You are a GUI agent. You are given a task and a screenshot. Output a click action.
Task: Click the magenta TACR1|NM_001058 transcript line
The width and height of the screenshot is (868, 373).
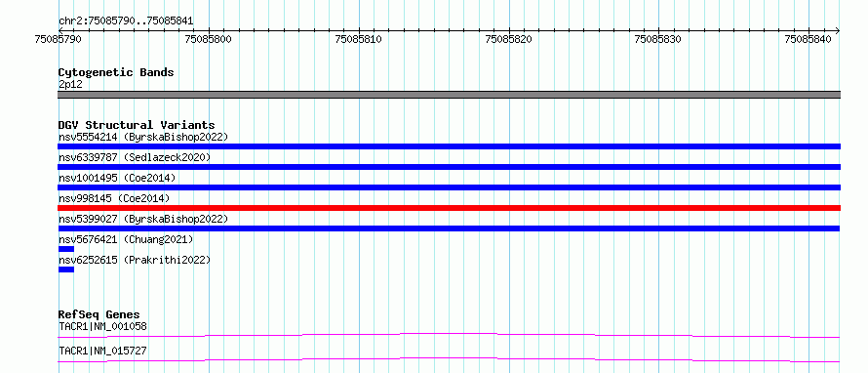(449, 335)
